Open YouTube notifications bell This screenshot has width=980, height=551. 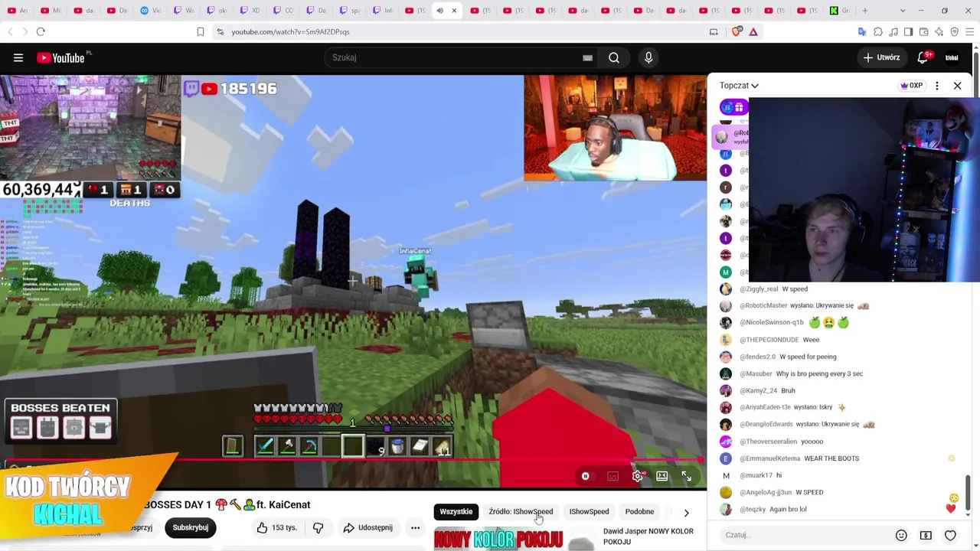(923, 57)
